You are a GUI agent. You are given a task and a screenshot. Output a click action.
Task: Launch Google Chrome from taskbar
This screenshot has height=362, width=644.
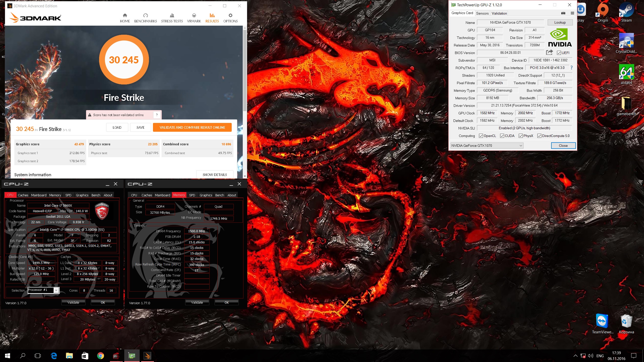[x=100, y=356]
